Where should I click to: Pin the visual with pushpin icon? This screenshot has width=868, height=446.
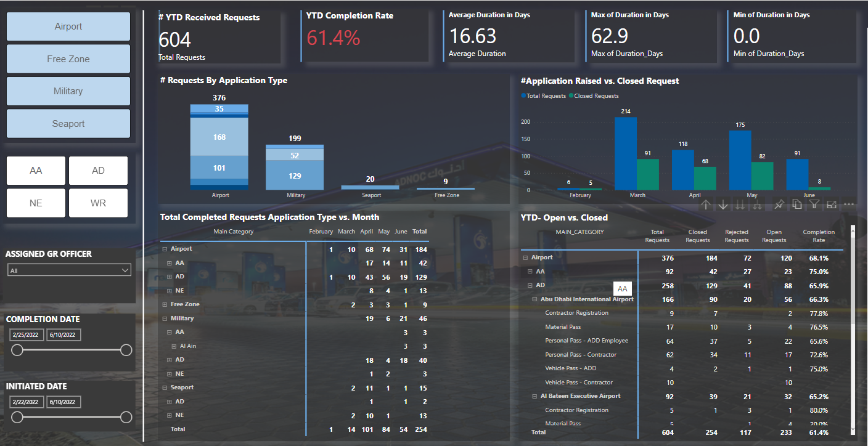[x=779, y=205]
